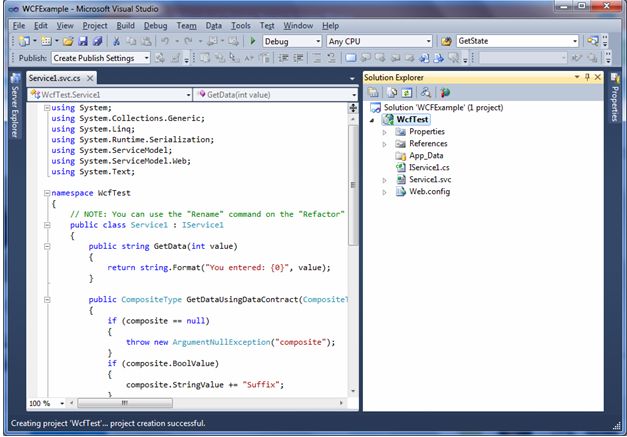Collapse the namespace WcfTest code block
Image resolution: width=627 pixels, height=437 pixels.
pos(46,192)
